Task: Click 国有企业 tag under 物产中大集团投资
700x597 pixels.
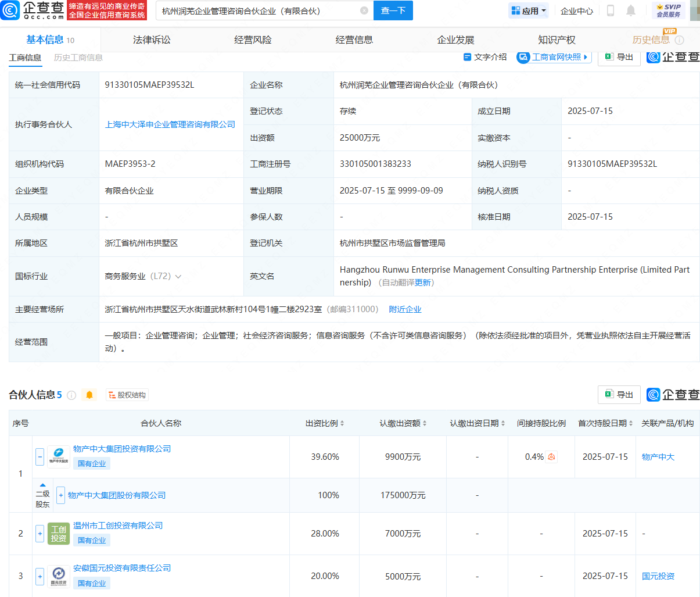Action: pyautogui.click(x=92, y=463)
